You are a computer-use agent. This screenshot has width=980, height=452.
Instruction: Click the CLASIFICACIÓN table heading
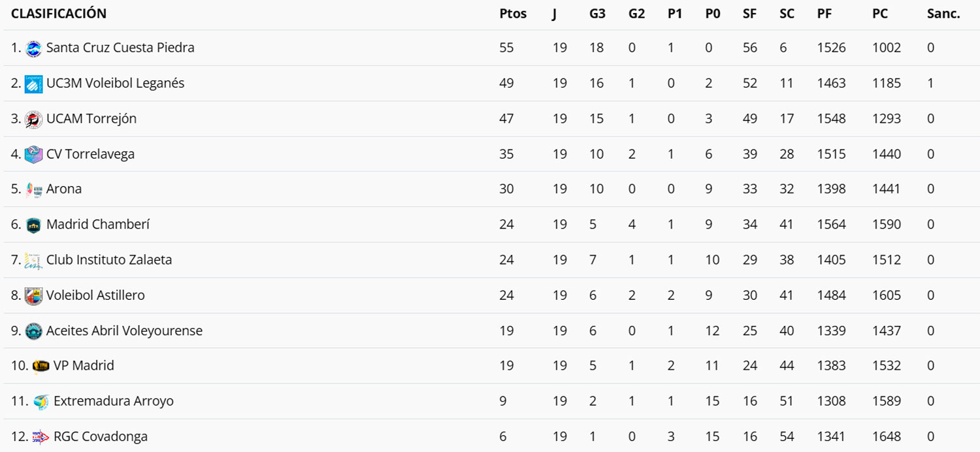(x=59, y=14)
